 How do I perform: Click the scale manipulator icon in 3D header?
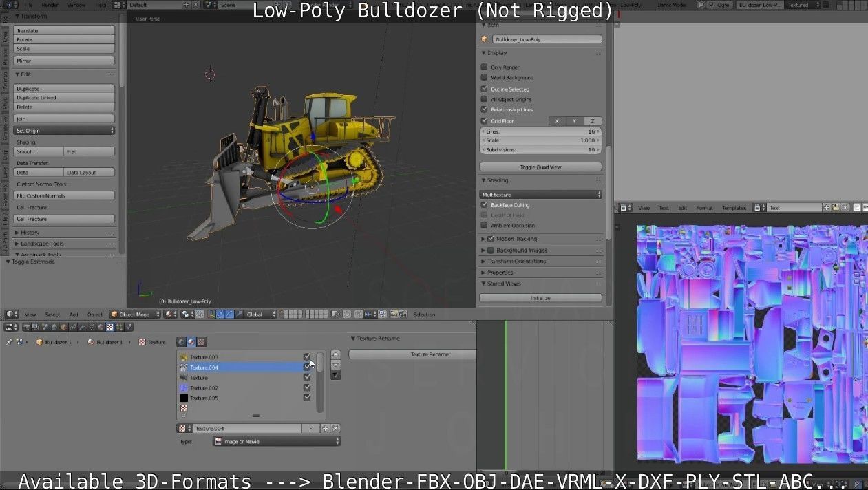239,314
